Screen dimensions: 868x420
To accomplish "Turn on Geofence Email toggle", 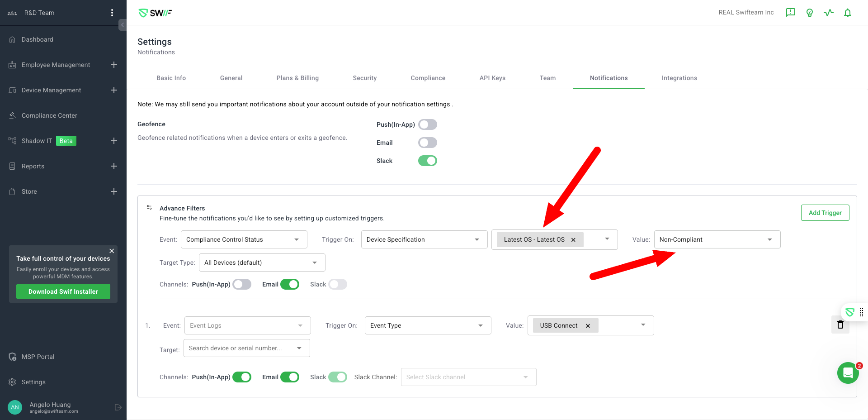I will [427, 143].
